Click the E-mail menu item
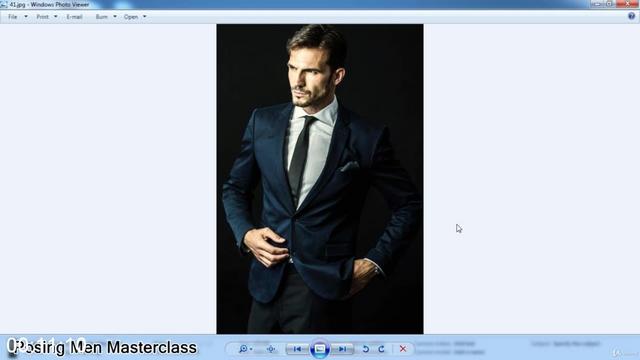This screenshot has width=640, height=360. click(74, 17)
